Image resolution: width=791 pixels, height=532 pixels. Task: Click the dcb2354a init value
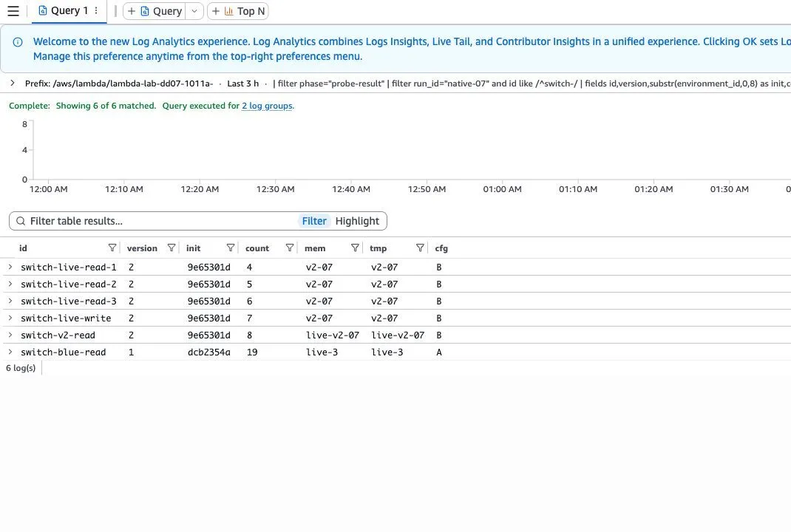pyautogui.click(x=209, y=352)
